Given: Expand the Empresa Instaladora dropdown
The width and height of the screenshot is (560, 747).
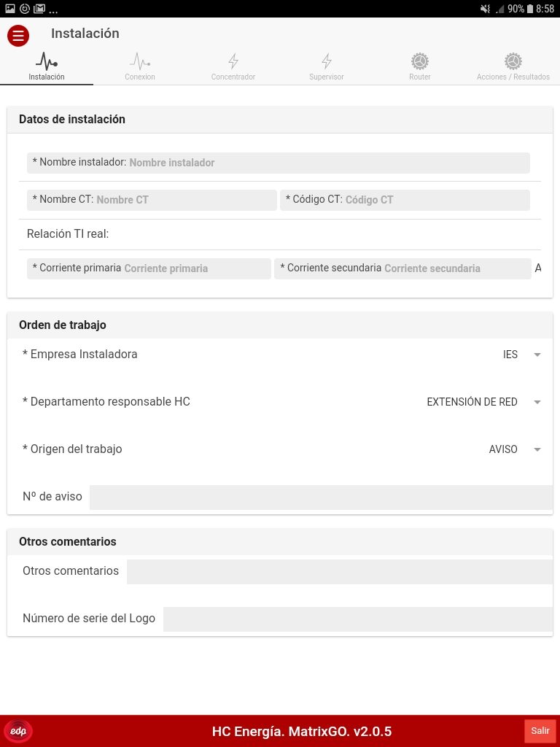Looking at the screenshot, I should click(521, 355).
